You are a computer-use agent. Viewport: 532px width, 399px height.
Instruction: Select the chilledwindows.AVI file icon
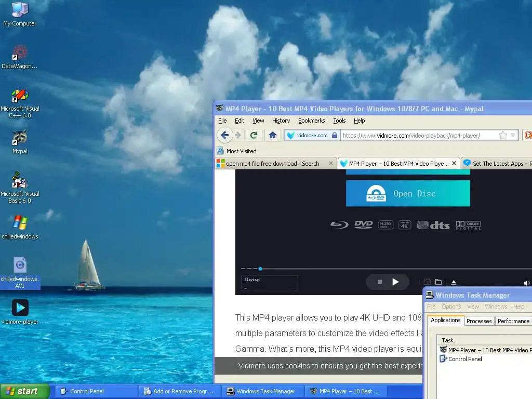(x=20, y=273)
